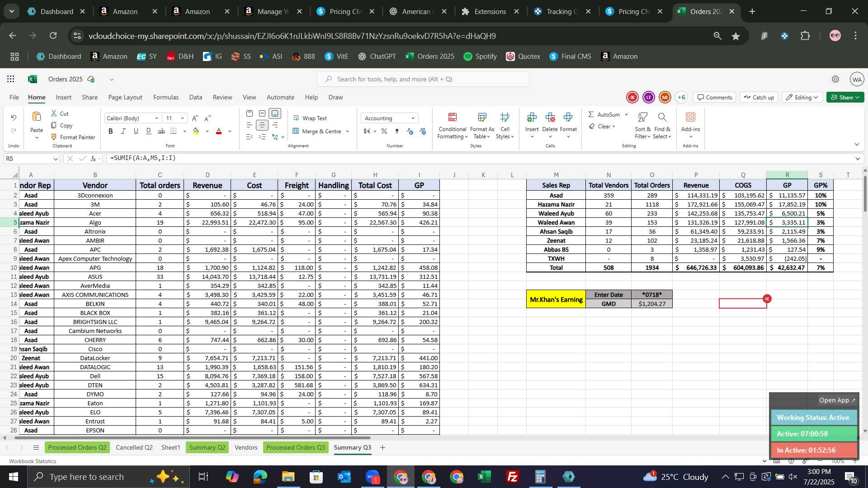Open the font color dropdown arrow
Viewport: 868px width, 488px height.
click(x=230, y=131)
